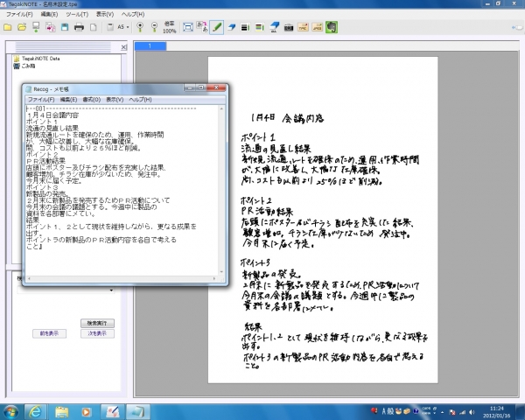Select the eraser tool in toolbar

(x=232, y=27)
